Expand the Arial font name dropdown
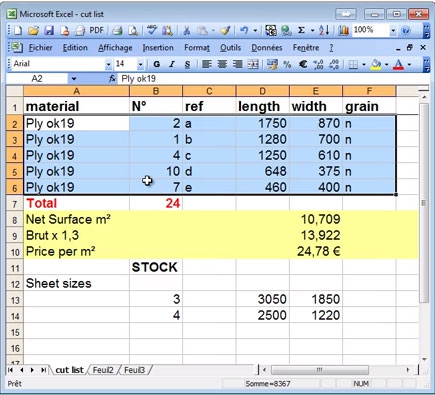435x395 pixels. point(108,64)
